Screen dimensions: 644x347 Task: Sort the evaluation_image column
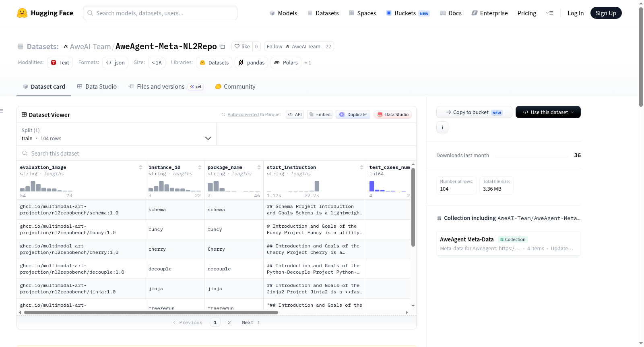coord(140,167)
